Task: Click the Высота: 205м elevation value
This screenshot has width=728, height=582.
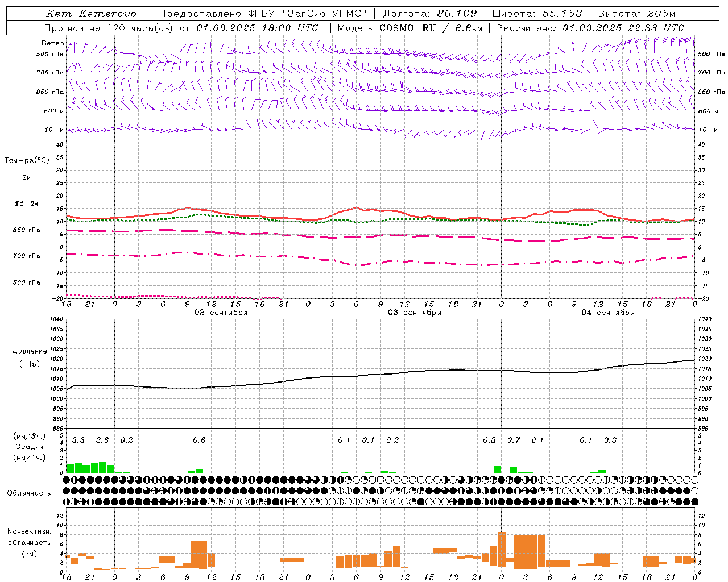Action: click(x=636, y=14)
